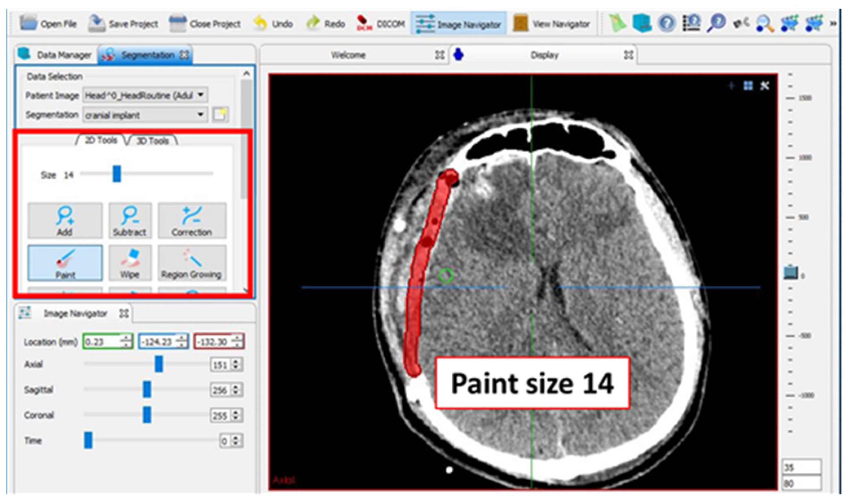The height and width of the screenshot is (504, 852).
Task: Choose the Add contour tool
Action: (65, 221)
